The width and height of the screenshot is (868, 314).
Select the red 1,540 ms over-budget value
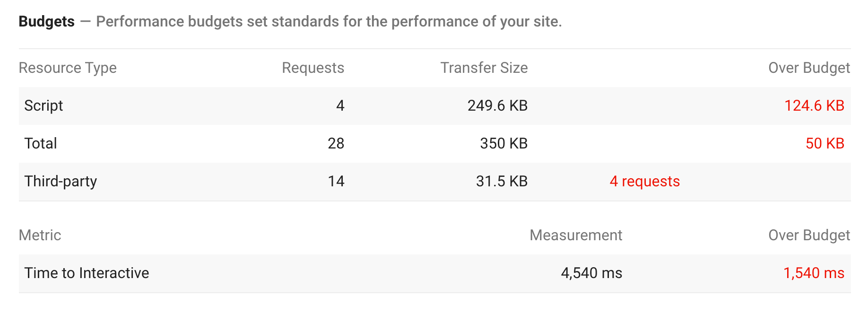tap(813, 273)
